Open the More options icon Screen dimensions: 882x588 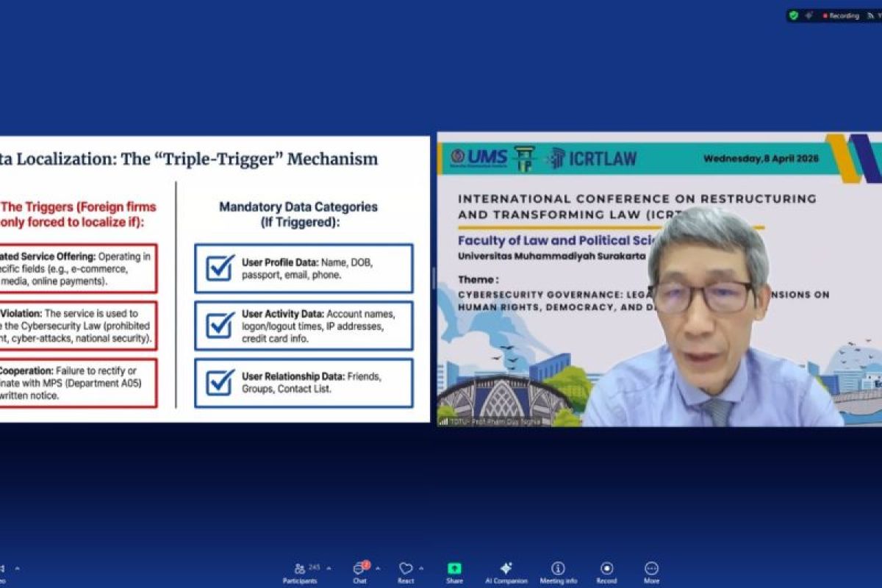(650, 568)
